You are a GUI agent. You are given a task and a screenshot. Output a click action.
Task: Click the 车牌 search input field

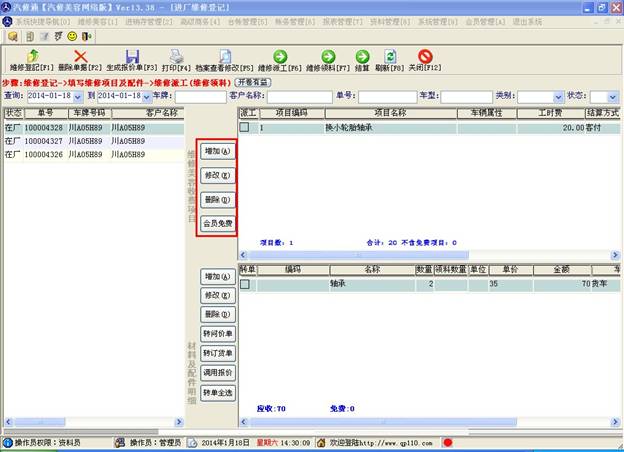click(199, 97)
